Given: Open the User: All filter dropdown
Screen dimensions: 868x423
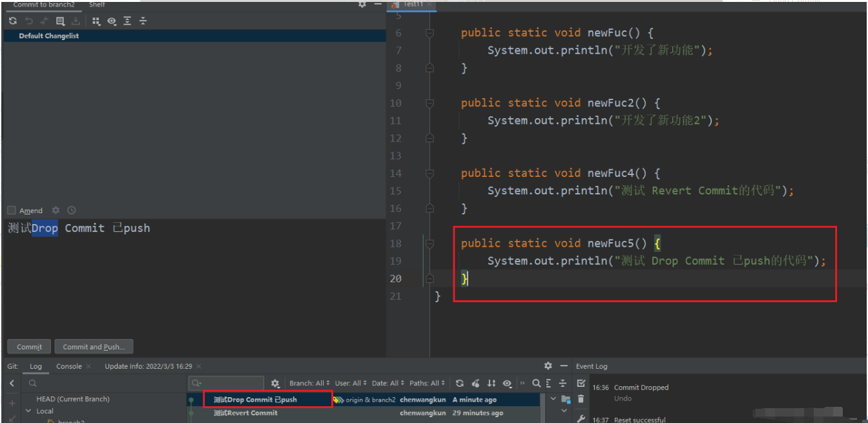Looking at the screenshot, I should (x=351, y=383).
